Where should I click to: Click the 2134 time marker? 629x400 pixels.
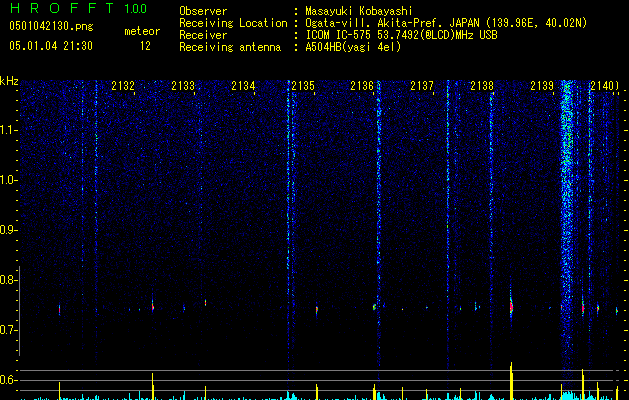pos(243,86)
